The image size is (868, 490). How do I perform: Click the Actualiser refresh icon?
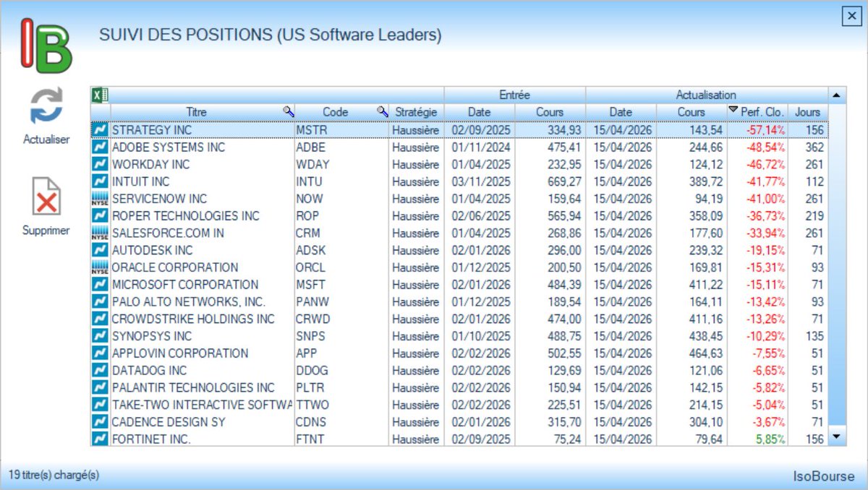pyautogui.click(x=46, y=106)
